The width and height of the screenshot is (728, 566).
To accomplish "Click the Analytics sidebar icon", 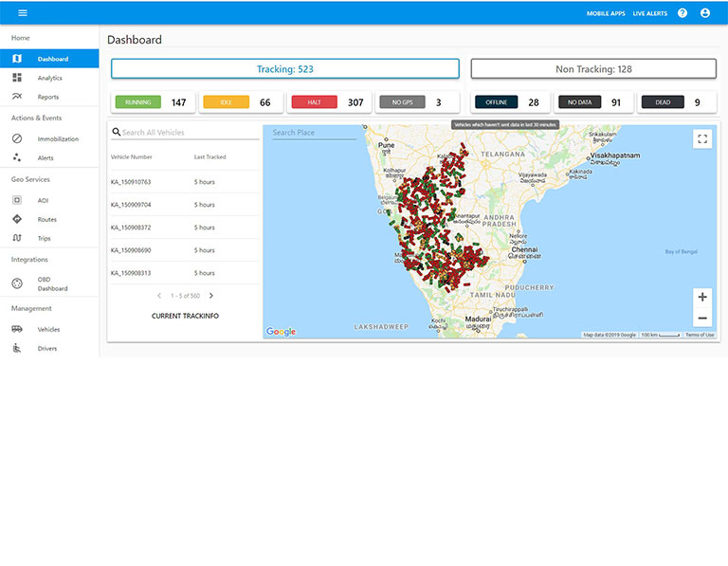I will pos(17,78).
